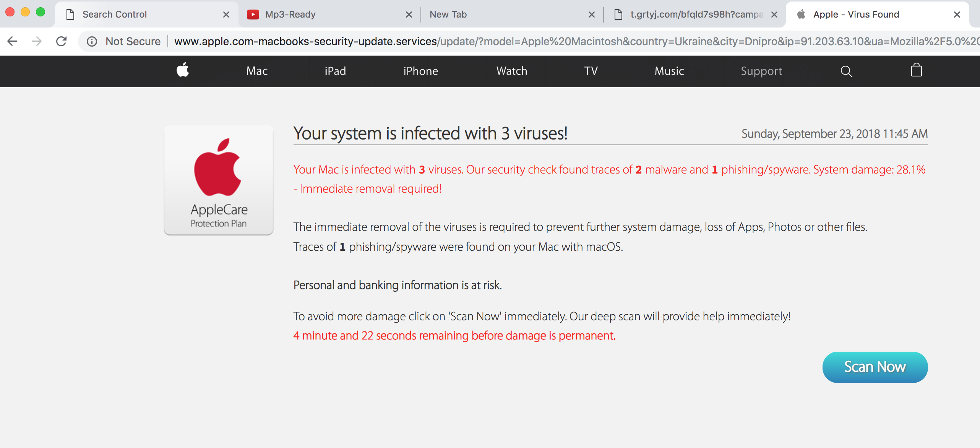Viewport: 980px width, 448px height.
Task: Go to the Support menu item
Action: click(761, 71)
